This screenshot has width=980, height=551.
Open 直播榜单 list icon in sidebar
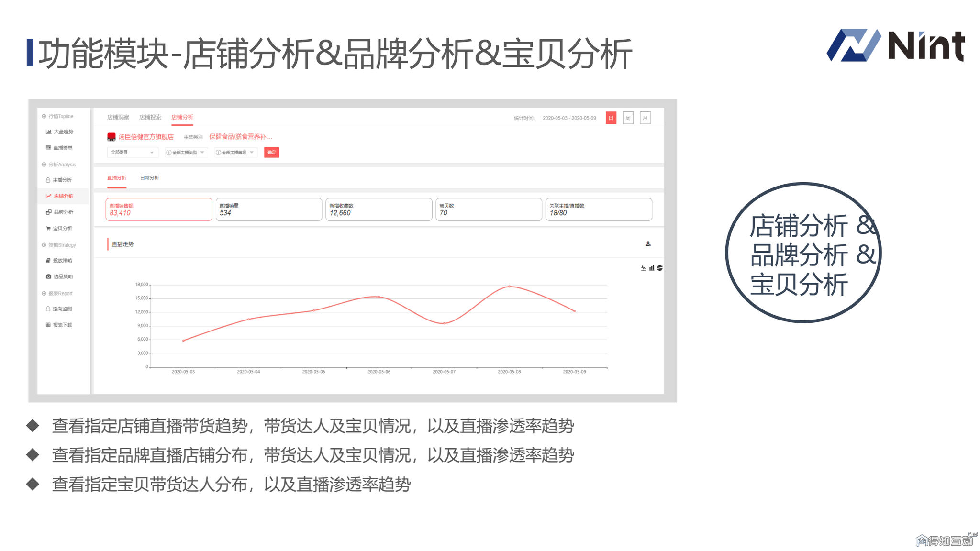[48, 148]
